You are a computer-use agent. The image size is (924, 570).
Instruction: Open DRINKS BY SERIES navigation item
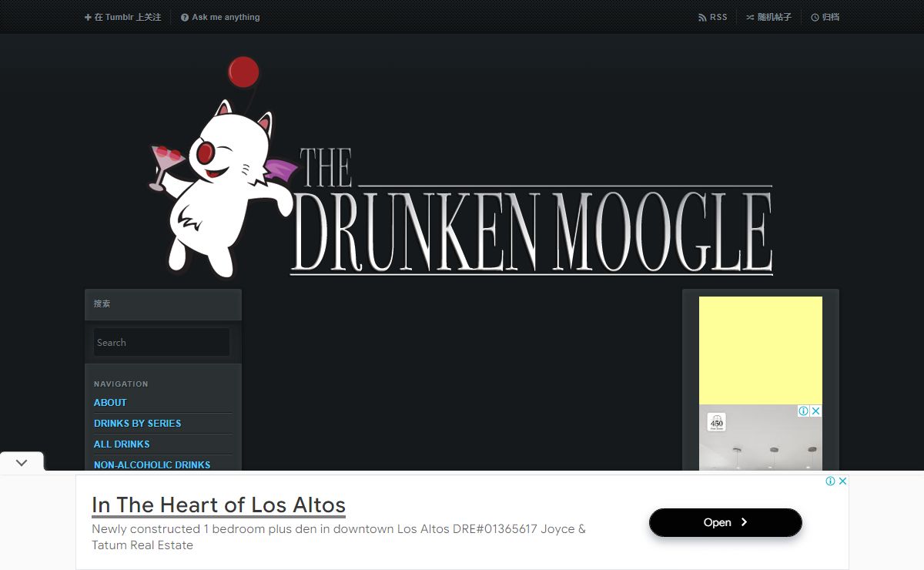(x=138, y=423)
